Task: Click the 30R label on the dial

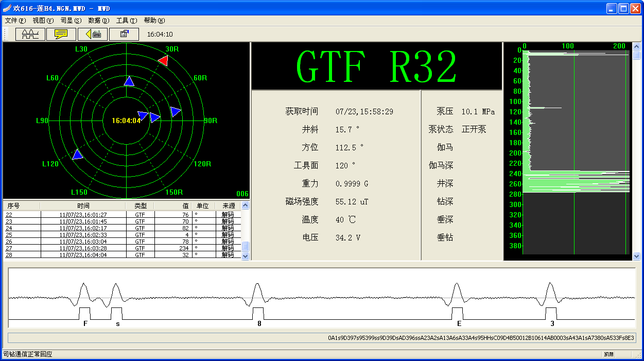Action: (172, 49)
